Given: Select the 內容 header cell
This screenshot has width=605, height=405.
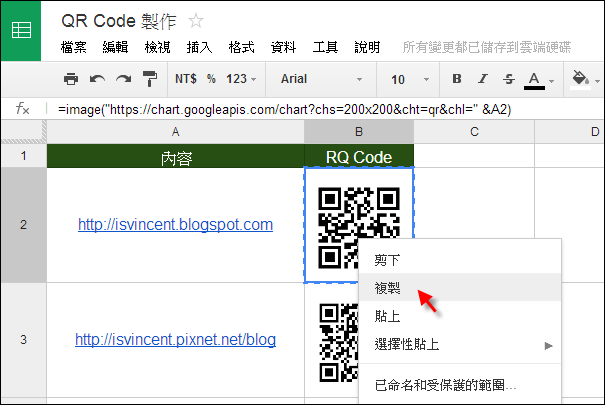Looking at the screenshot, I should pos(176,156).
